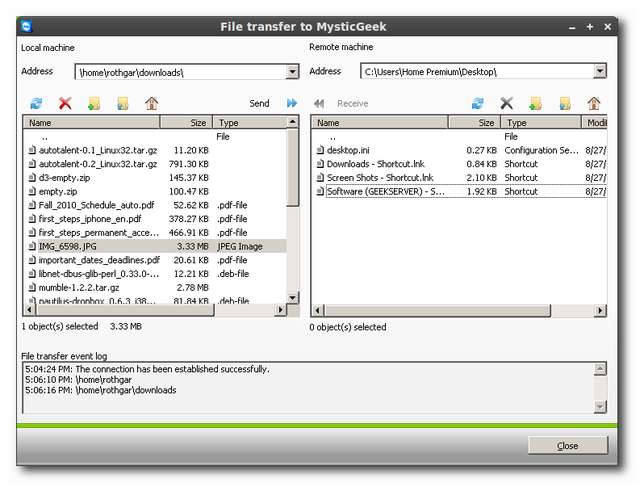Viewport: 640px width, 487px height.
Task: Click event log scroll down arrow
Action: click(600, 406)
